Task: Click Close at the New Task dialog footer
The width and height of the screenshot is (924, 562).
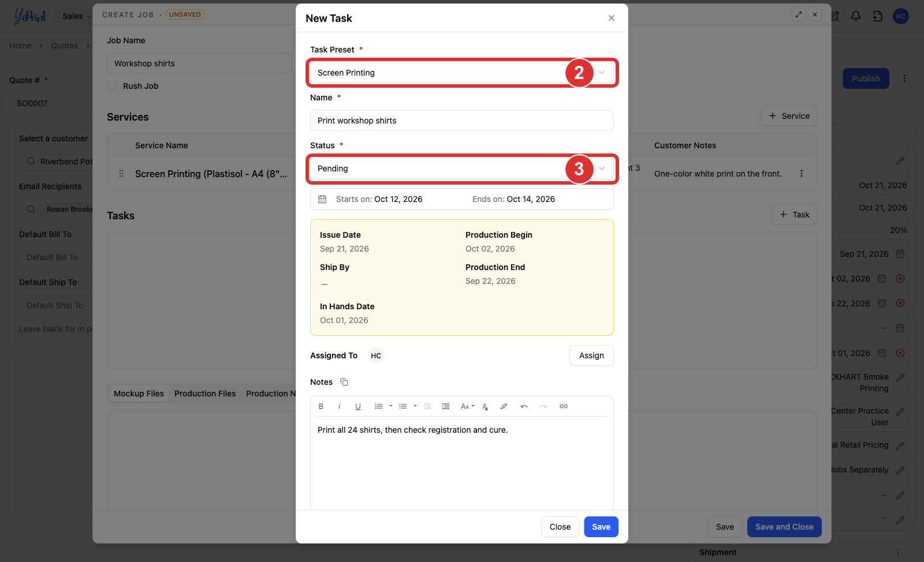Action: tap(560, 527)
